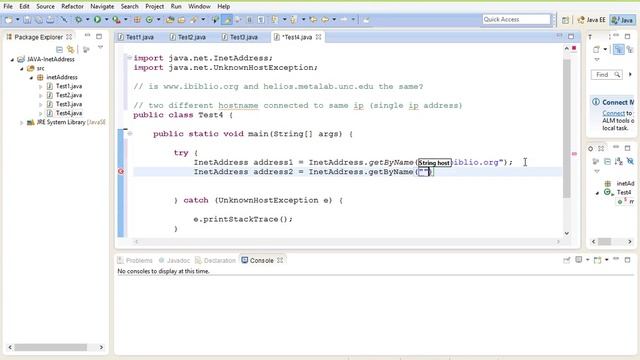Toggle Mark Occurrences in toolbar
The image size is (640, 360).
point(227,20)
